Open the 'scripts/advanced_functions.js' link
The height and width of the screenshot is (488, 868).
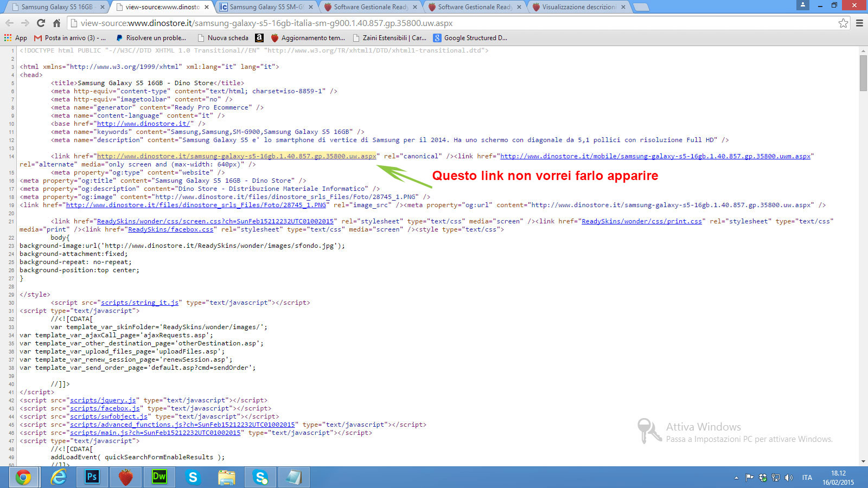(x=182, y=425)
